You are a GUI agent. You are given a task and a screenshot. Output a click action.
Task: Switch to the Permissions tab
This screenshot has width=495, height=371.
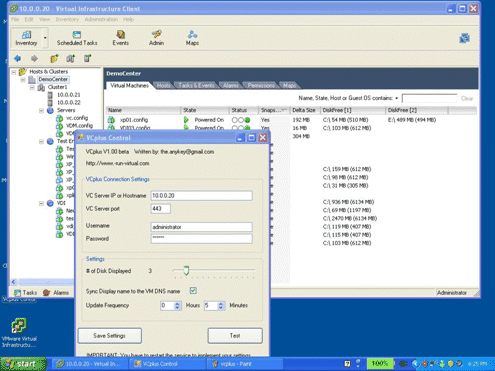pos(261,86)
